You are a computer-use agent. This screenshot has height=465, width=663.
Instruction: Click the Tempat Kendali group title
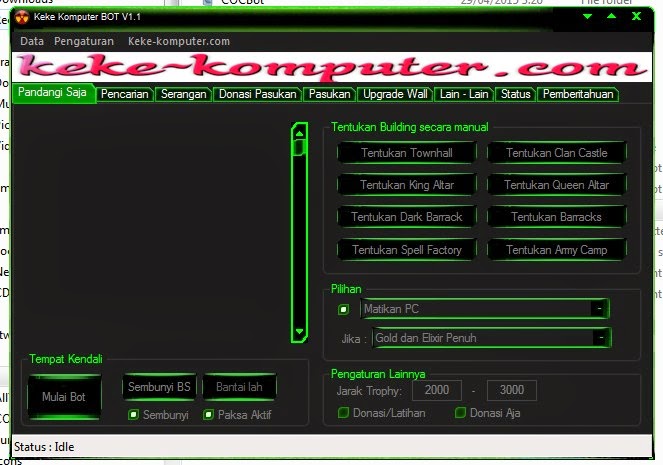pyautogui.click(x=66, y=359)
